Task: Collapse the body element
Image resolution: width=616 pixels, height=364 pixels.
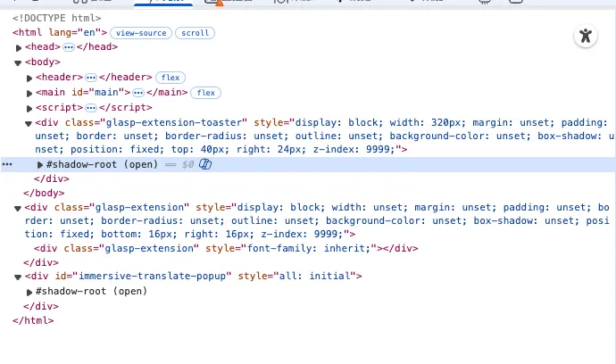Action: pos(18,62)
